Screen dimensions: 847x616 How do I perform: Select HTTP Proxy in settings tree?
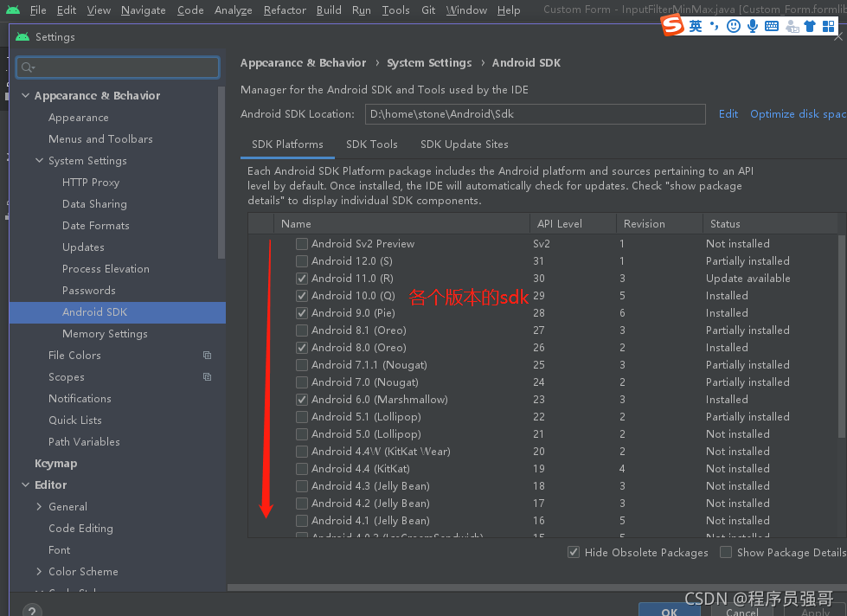coord(91,182)
